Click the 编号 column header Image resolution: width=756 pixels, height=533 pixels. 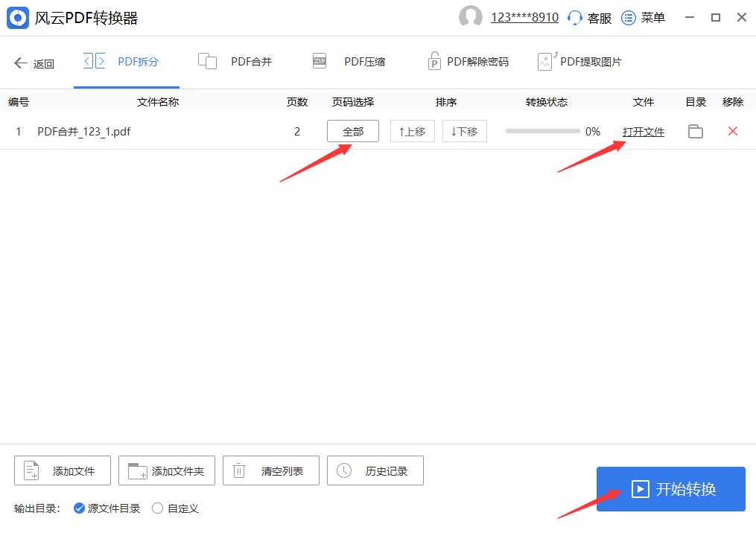point(19,102)
